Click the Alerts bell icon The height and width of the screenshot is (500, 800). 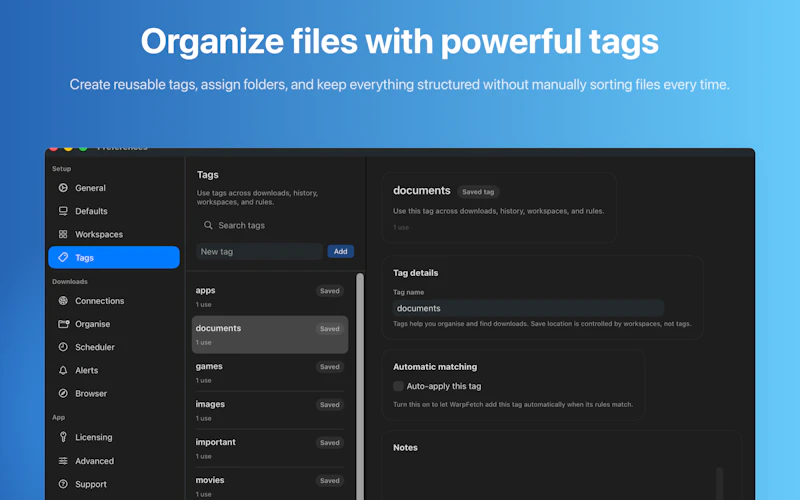(x=63, y=370)
